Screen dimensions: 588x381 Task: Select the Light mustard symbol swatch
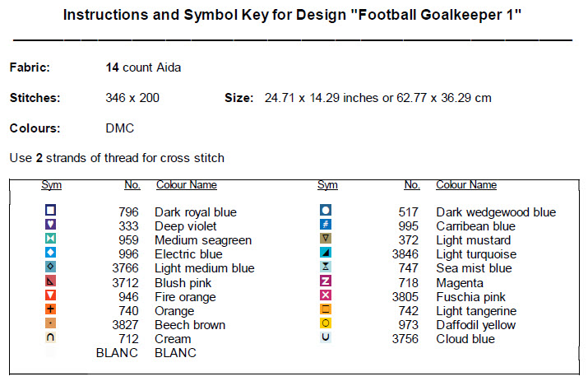click(326, 239)
